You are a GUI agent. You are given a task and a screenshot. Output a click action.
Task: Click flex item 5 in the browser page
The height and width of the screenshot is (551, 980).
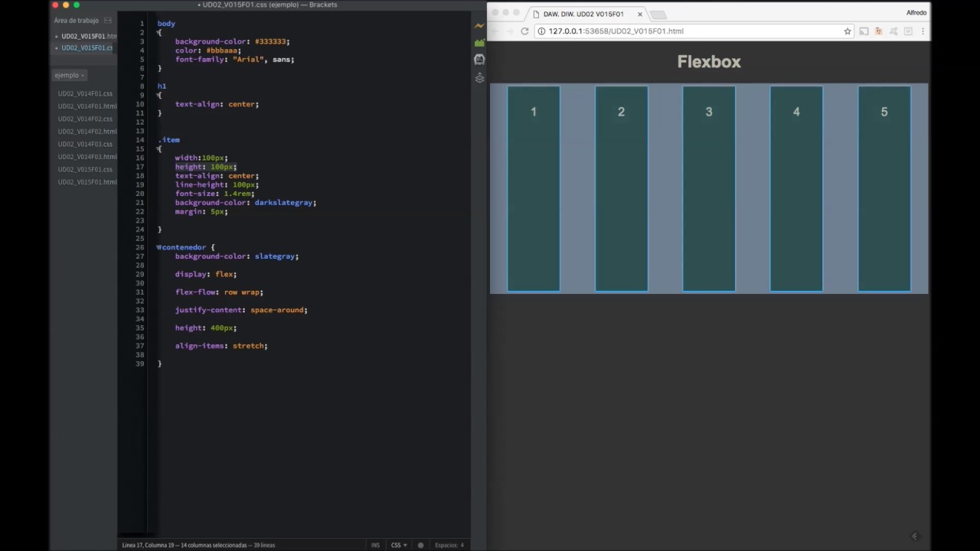[884, 188]
